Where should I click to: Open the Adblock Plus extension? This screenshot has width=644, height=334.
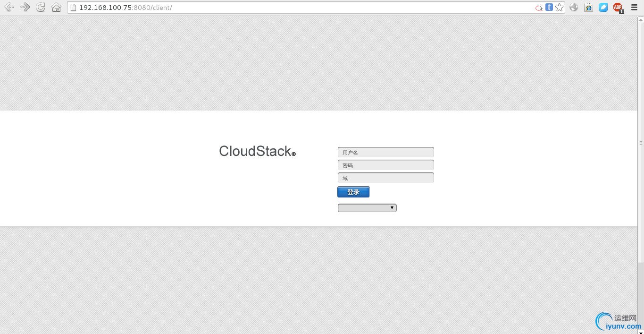click(618, 8)
